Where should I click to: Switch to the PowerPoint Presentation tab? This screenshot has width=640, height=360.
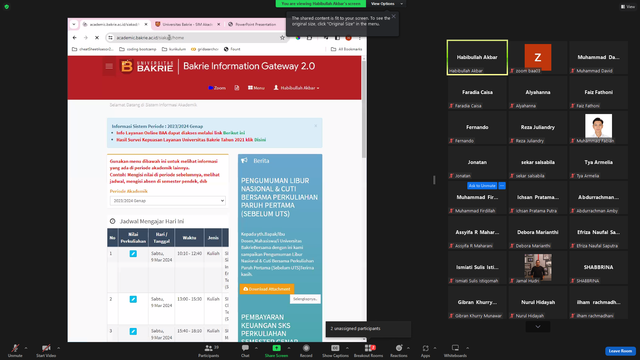click(x=255, y=24)
